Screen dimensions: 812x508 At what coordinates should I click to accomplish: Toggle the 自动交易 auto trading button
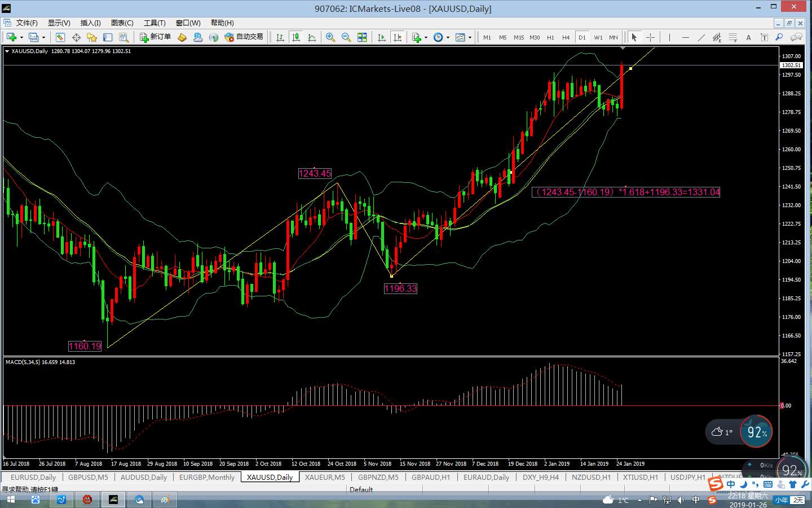(x=244, y=37)
